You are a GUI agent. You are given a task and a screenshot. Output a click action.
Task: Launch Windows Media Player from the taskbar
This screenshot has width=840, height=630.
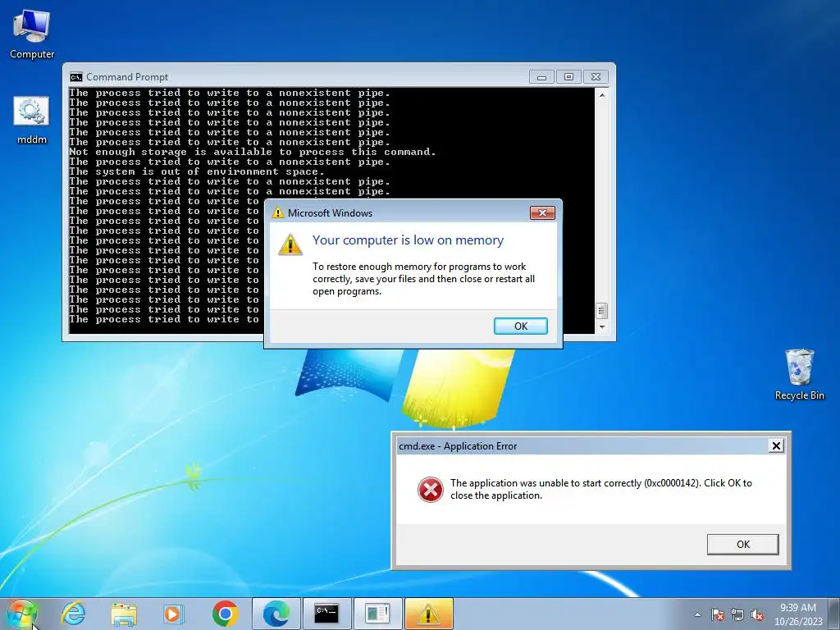pos(174,614)
